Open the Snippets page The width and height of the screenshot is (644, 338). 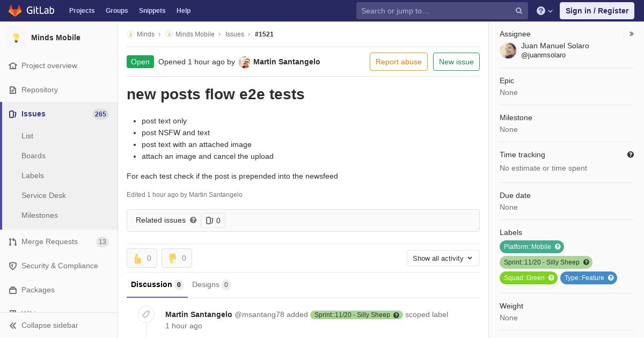[152, 11]
